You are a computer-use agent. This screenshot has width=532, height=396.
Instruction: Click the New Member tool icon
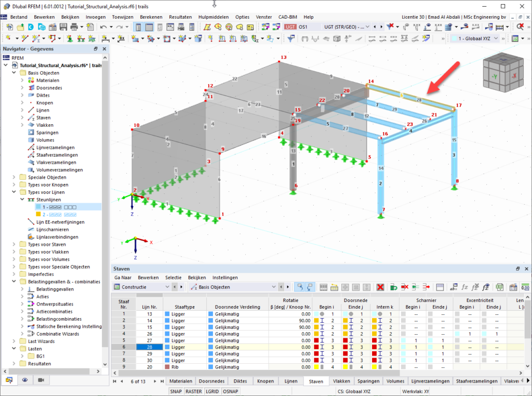pyautogui.click(x=35, y=38)
